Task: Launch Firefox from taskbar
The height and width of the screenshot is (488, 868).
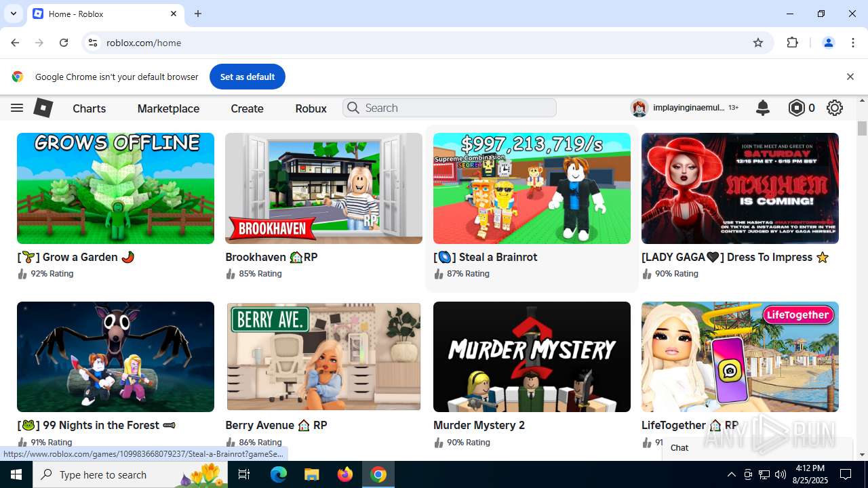Action: [344, 474]
